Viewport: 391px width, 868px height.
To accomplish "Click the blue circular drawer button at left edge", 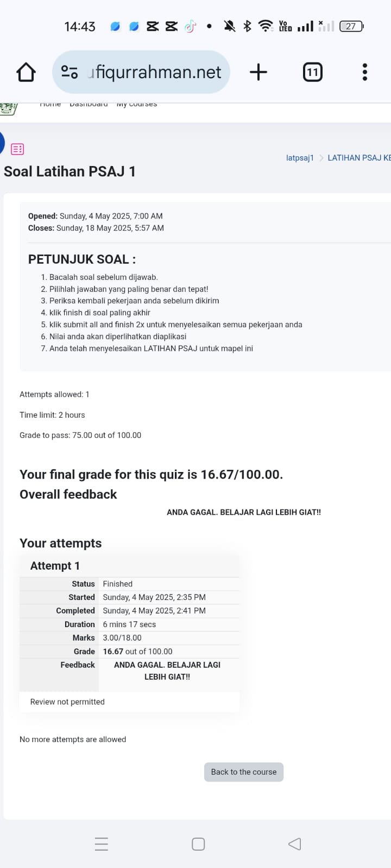I will [2, 143].
